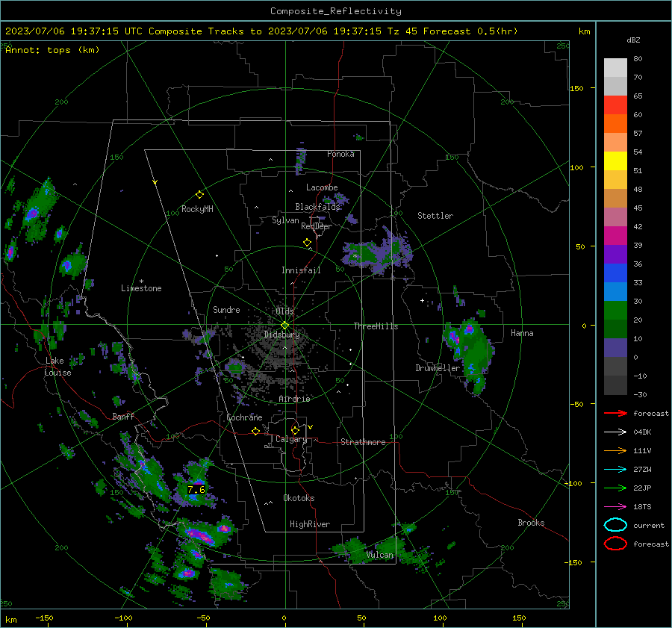Click the green 22JP arrow icon
The width and height of the screenshot is (672, 628).
point(615,488)
